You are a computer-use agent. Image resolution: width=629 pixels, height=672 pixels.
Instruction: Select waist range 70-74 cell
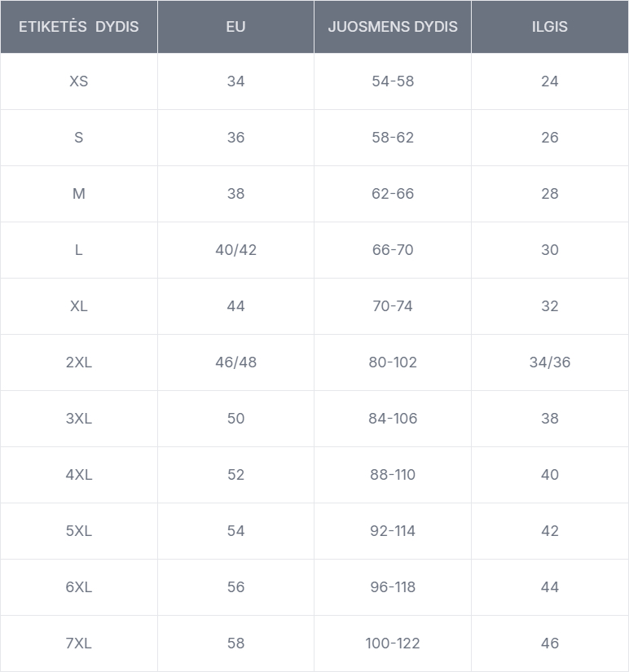pos(393,306)
